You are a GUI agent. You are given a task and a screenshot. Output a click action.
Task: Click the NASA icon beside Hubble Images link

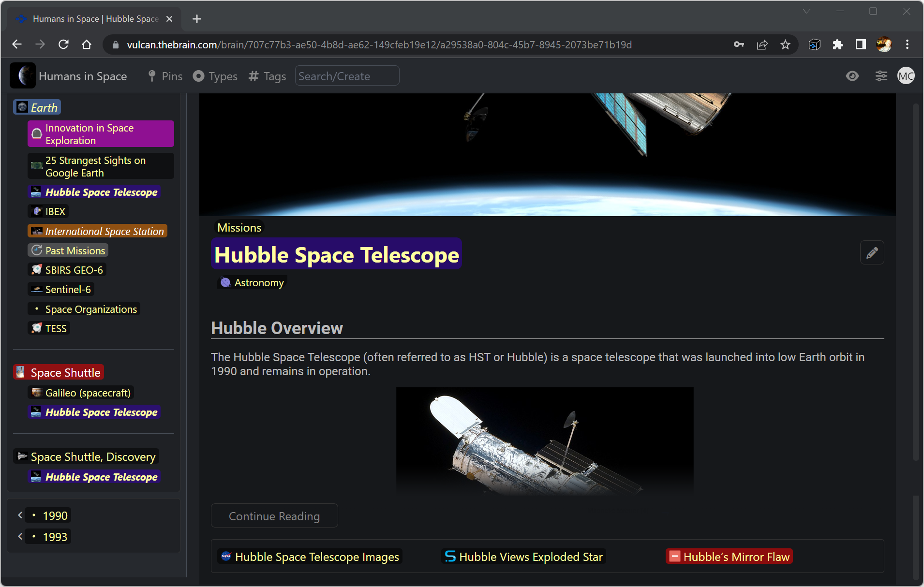click(225, 557)
